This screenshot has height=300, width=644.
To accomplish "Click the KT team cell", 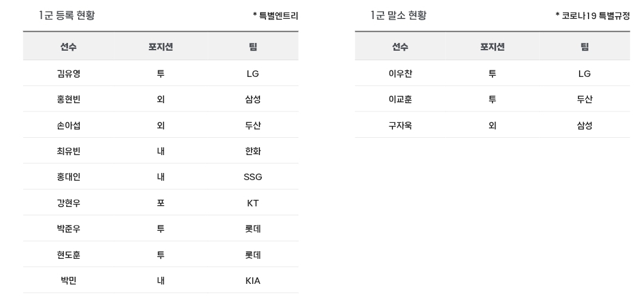I will tap(253, 203).
